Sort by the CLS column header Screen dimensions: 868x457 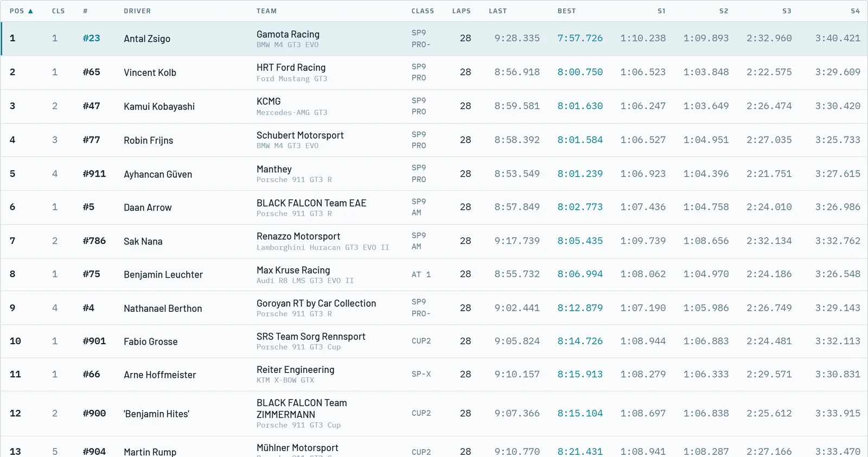58,11
